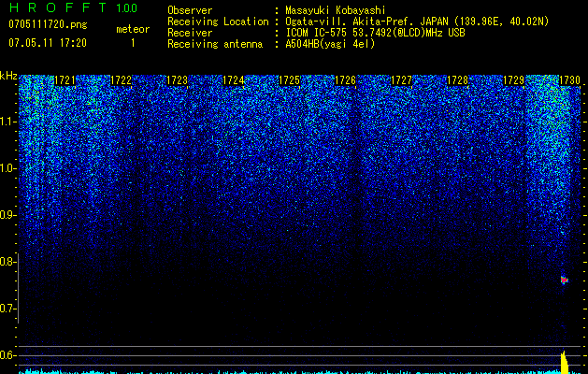Click the 1730 time marker
This screenshot has width=588, height=374.
(569, 80)
